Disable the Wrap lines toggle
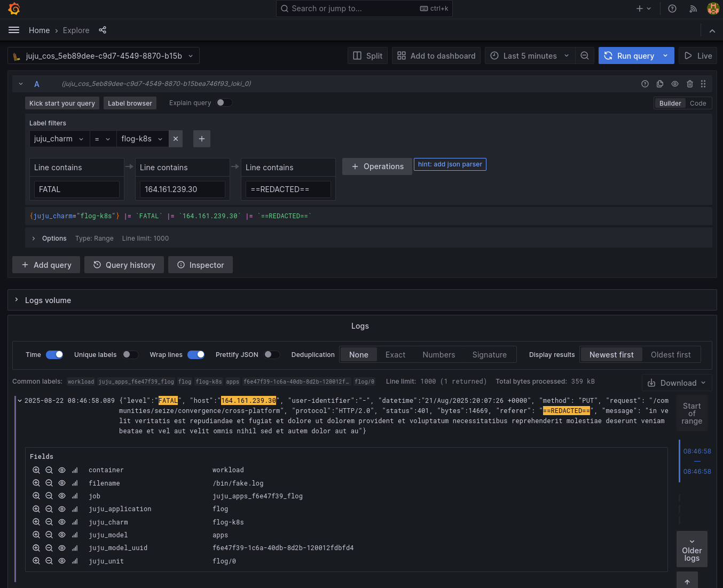 click(196, 355)
